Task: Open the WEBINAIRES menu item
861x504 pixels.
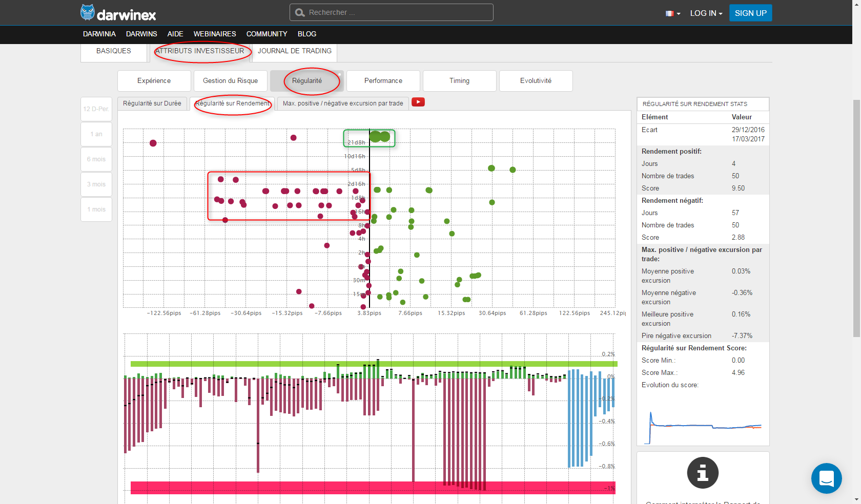Action: tap(215, 34)
